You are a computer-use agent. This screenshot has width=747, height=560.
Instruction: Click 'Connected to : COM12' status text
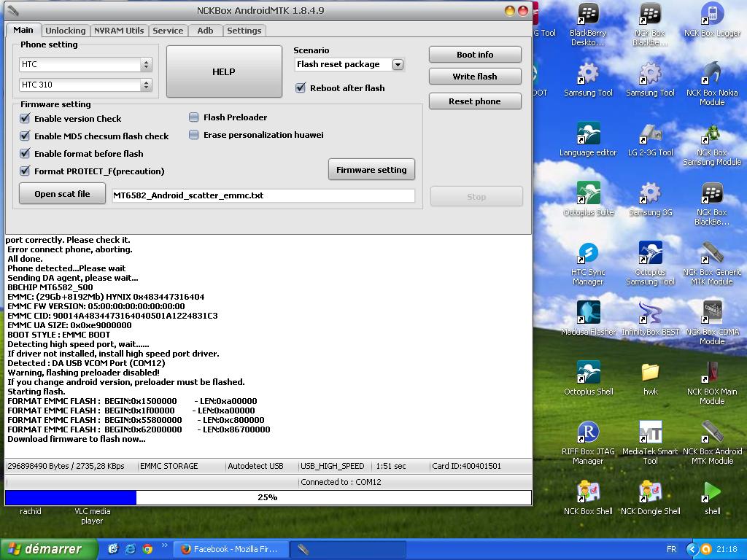coord(341,482)
